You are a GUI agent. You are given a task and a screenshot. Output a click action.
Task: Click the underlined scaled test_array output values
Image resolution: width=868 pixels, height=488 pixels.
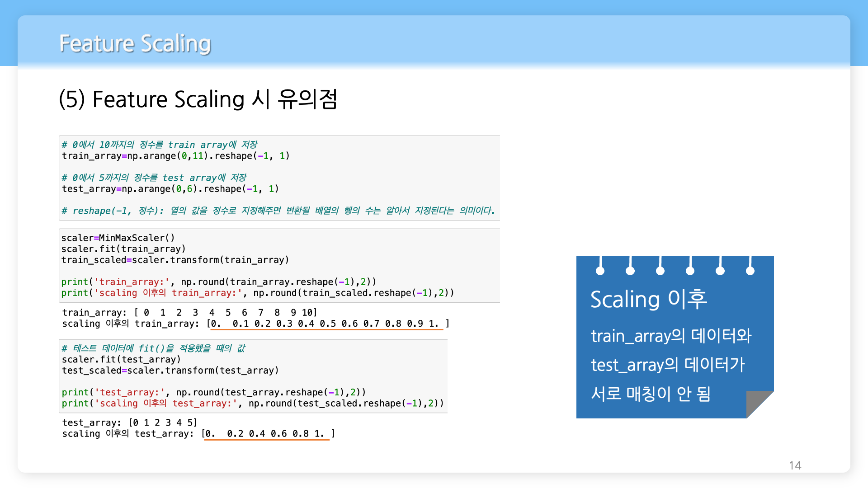[x=267, y=434]
